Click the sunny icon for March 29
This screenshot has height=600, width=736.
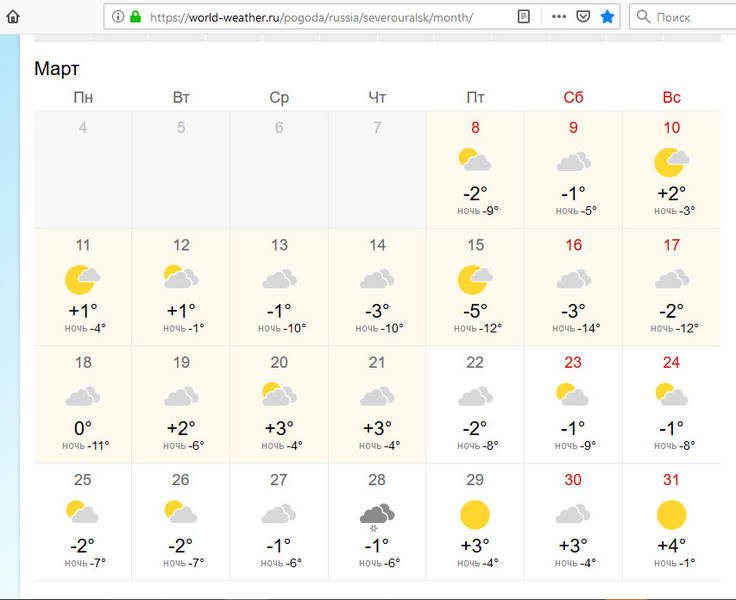(475, 515)
